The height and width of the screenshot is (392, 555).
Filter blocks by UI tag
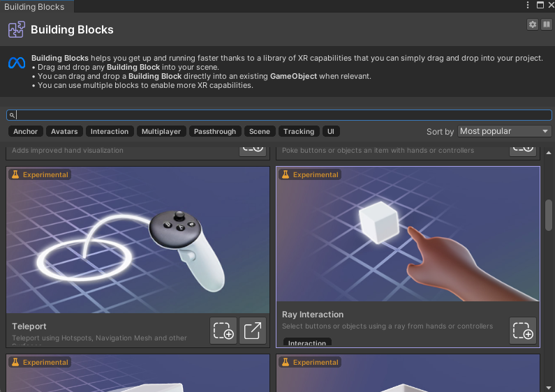click(x=331, y=131)
